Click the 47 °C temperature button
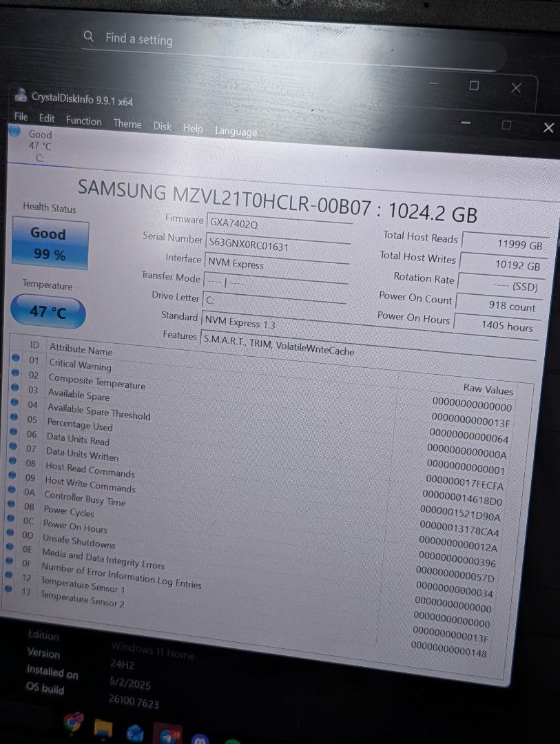Screen dimensions: 560x744 (x=48, y=312)
